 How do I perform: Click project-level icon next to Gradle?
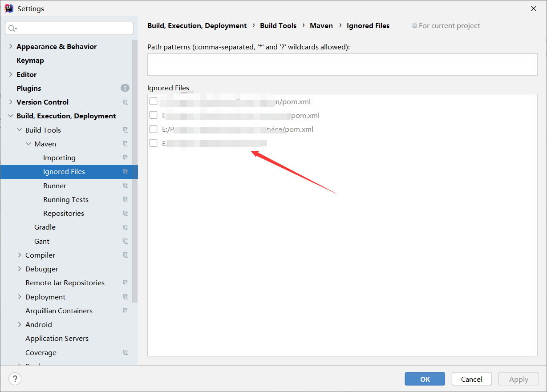pos(126,227)
